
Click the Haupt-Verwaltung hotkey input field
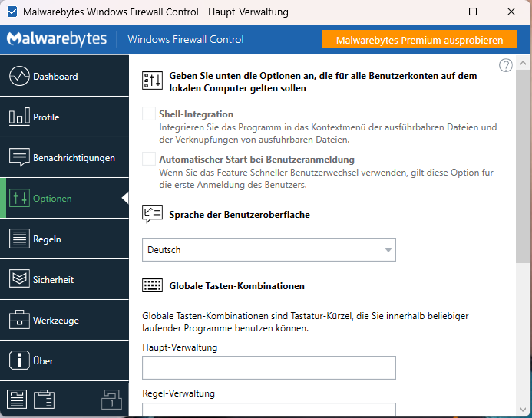[x=269, y=368]
